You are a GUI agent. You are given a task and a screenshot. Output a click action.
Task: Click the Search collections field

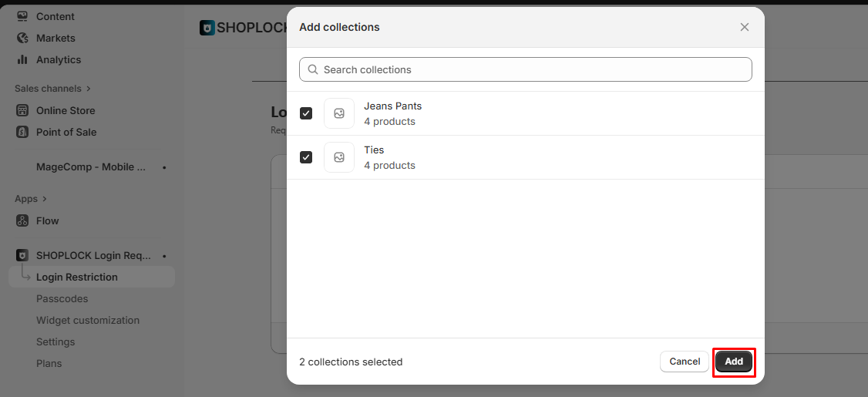[x=532, y=69]
